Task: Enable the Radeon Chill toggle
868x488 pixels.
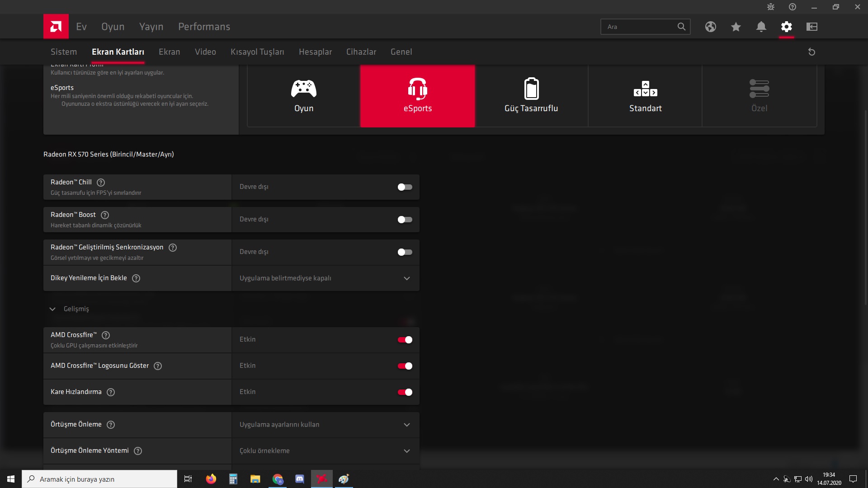Action: point(405,187)
